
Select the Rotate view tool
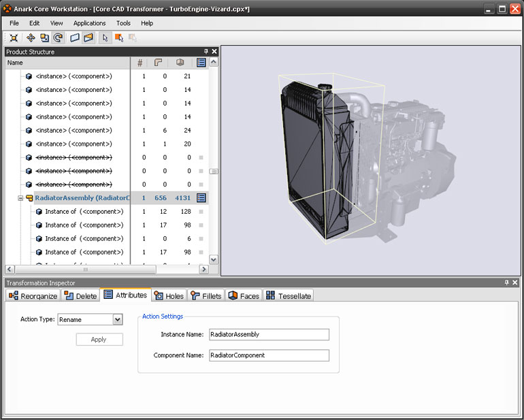[x=58, y=38]
